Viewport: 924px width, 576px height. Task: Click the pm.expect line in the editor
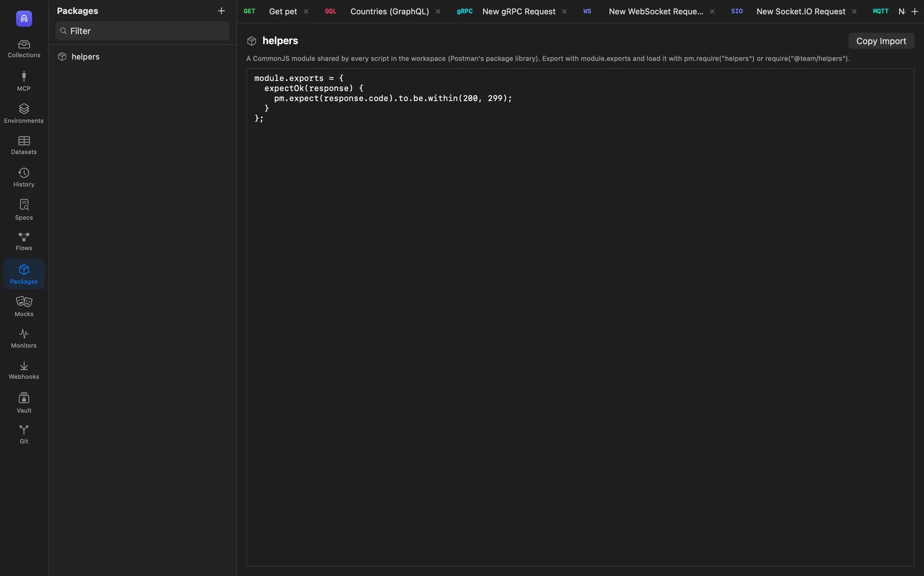[393, 98]
